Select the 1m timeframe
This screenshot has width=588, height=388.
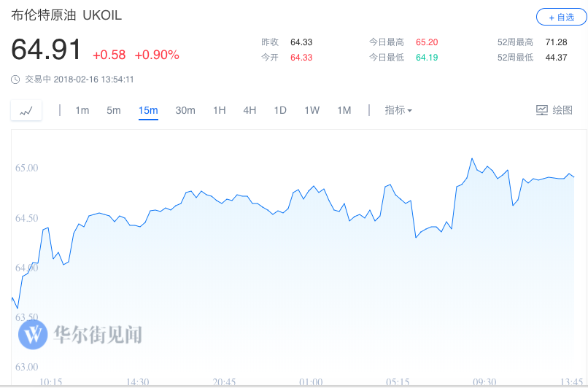pos(82,110)
